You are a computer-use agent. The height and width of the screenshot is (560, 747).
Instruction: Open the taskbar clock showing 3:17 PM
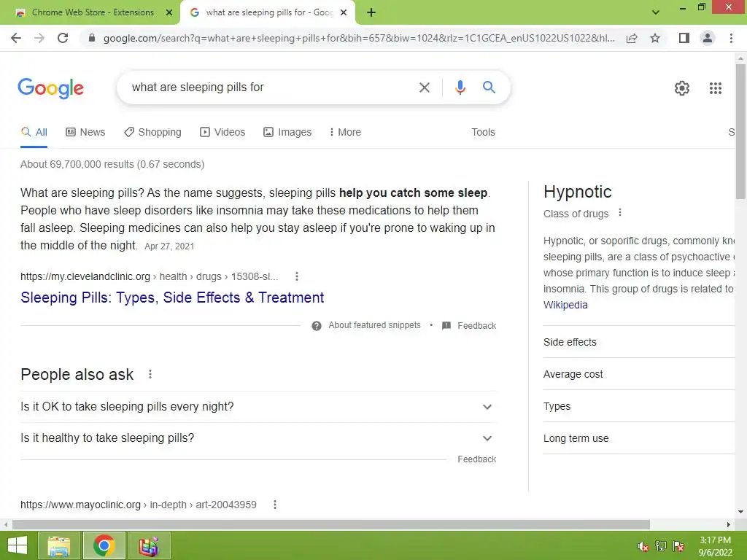pyautogui.click(x=715, y=546)
